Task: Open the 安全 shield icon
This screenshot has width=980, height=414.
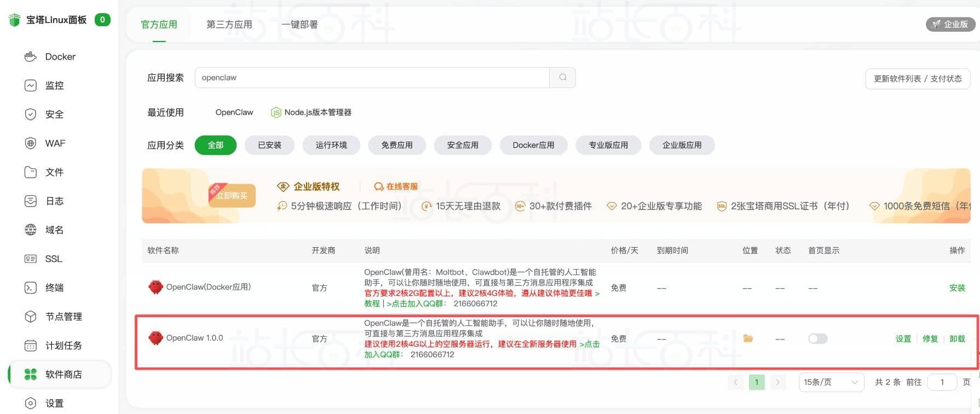Action: click(x=31, y=114)
